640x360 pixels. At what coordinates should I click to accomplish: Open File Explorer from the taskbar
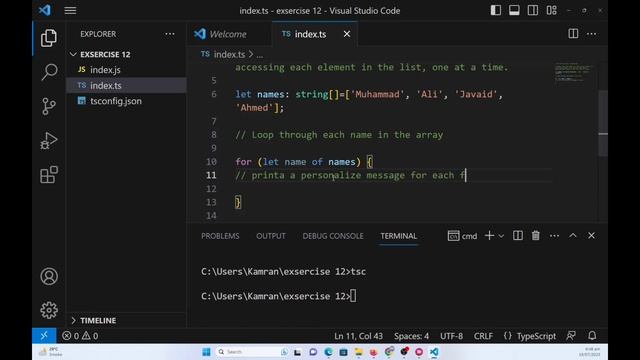pos(358,352)
